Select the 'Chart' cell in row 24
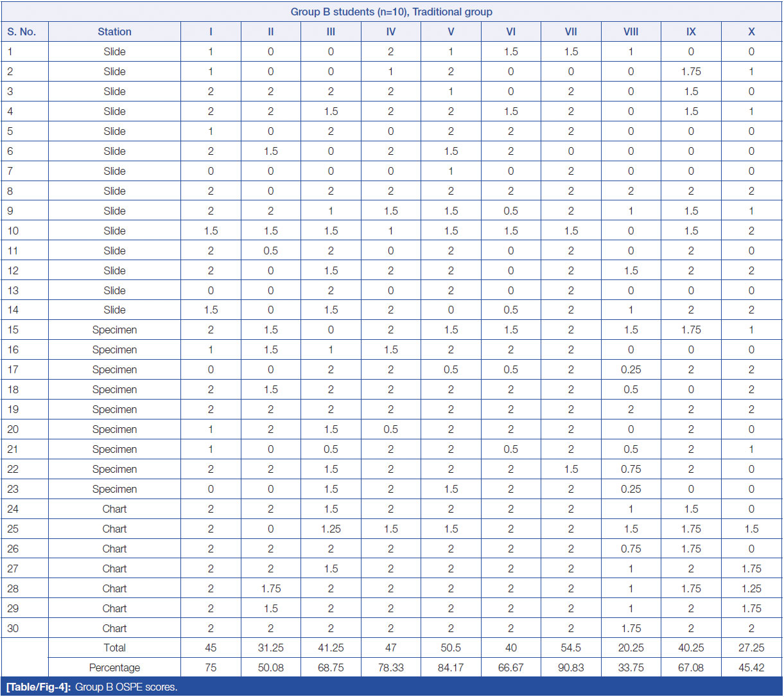 click(114, 509)
